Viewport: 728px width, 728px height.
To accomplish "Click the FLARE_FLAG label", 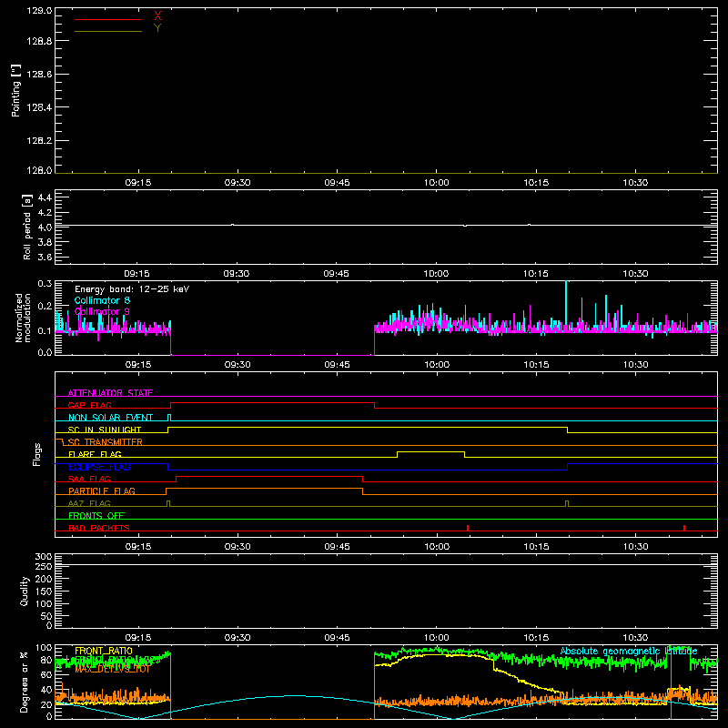I will pos(95,454).
